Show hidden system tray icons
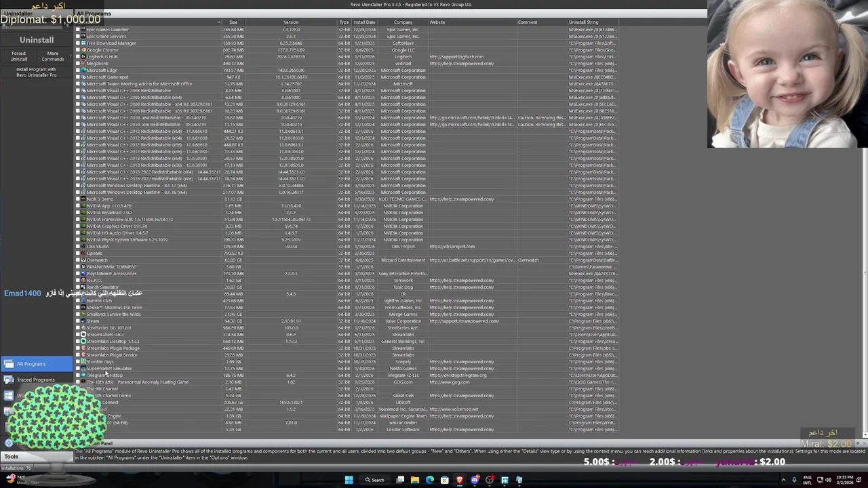The image size is (868, 488). (783, 480)
